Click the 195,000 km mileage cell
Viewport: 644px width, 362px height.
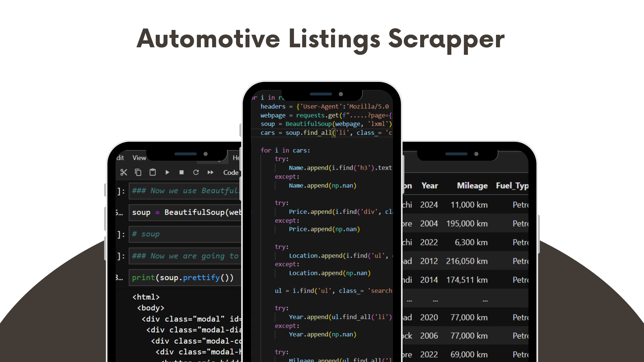click(467, 224)
